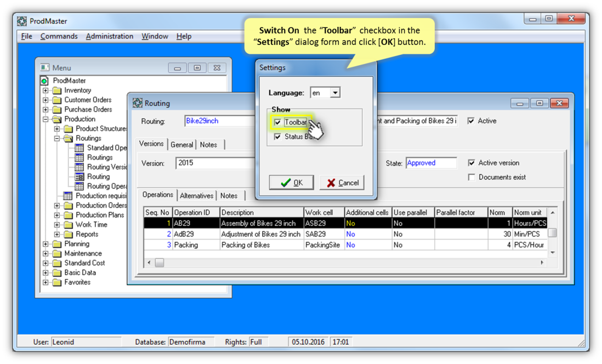Image resolution: width=602 pixels, height=364 pixels.
Task: Expand the Favorites tree node
Action: (x=46, y=283)
